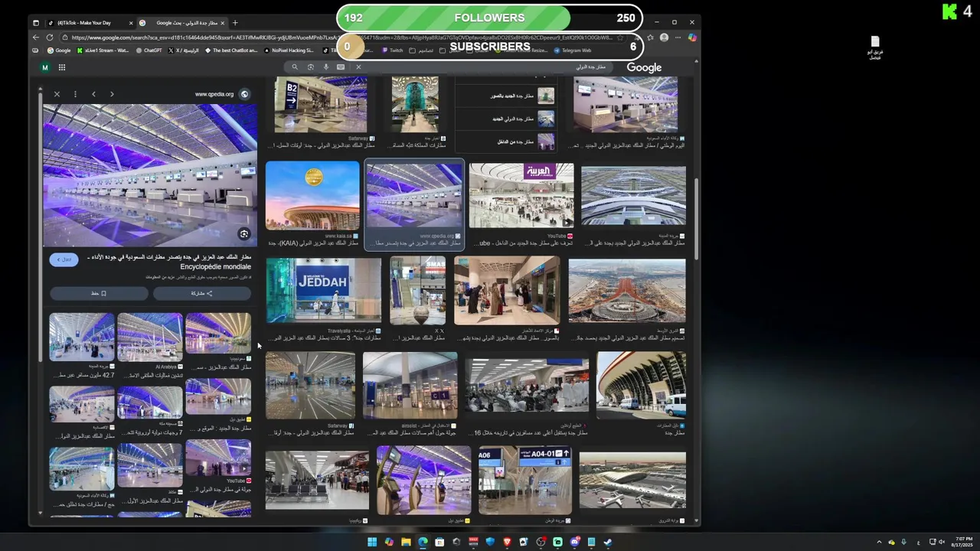Viewport: 980px width, 551px height.
Task: Open the browser settings three-dot menu
Action: coord(678,37)
